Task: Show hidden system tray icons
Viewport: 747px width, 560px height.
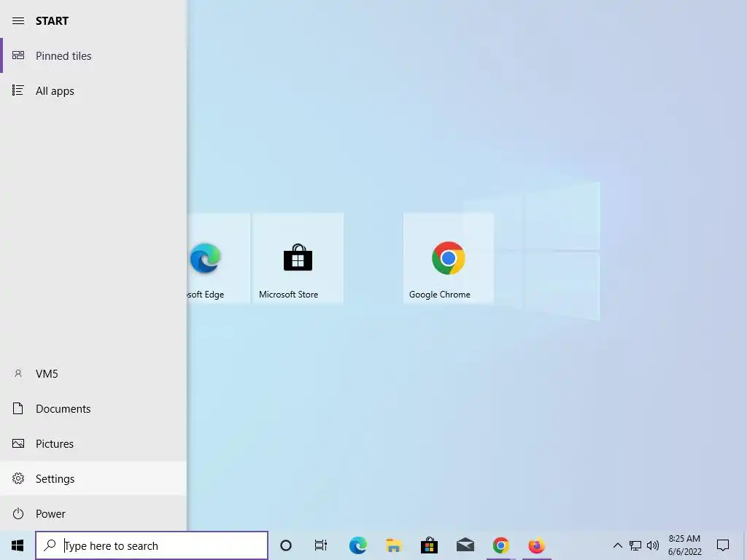Action: click(x=617, y=545)
